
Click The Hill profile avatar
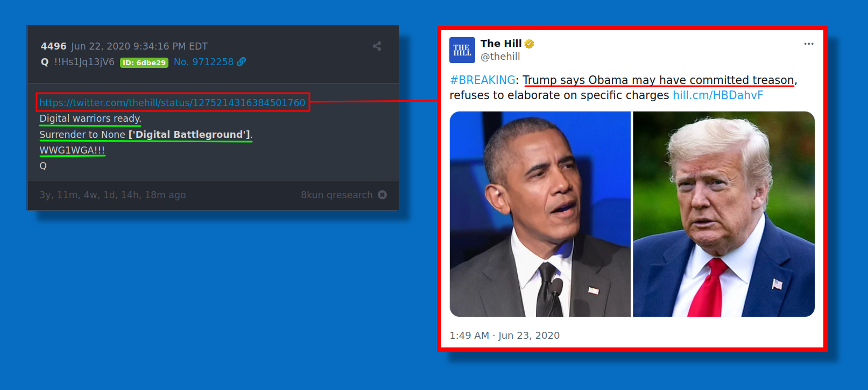tap(462, 50)
